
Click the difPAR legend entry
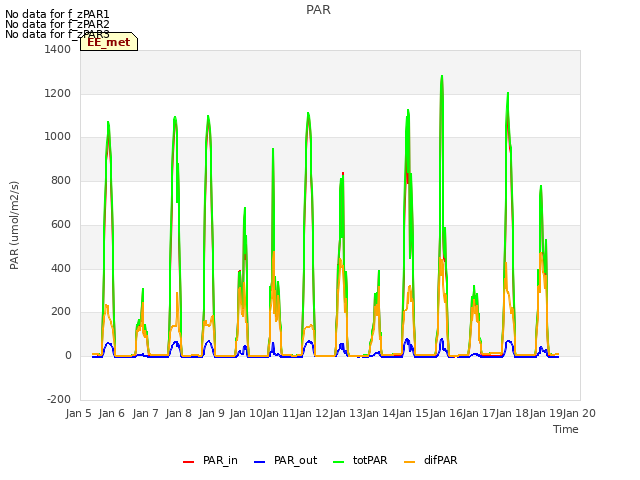(430, 460)
